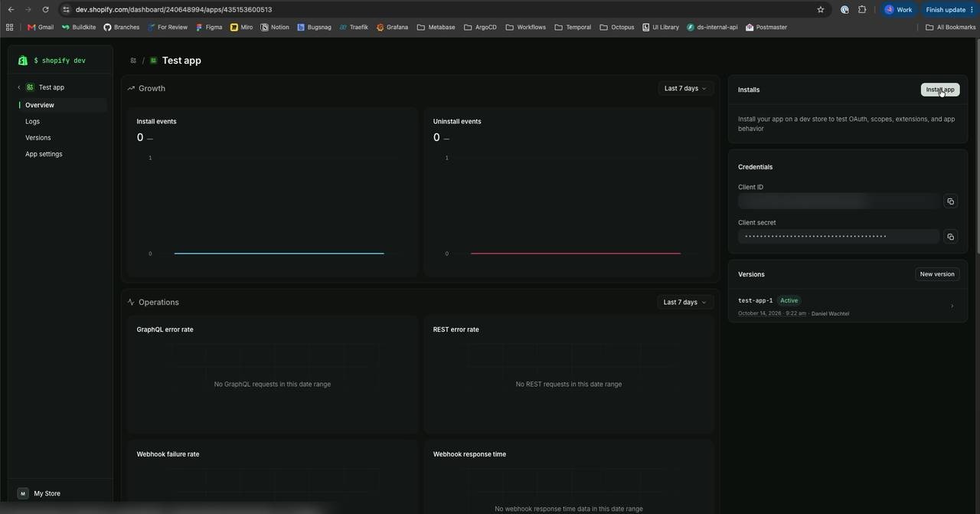The height and width of the screenshot is (514, 980).
Task: Open the ArgoCD bookmark folder
Action: [x=480, y=28]
